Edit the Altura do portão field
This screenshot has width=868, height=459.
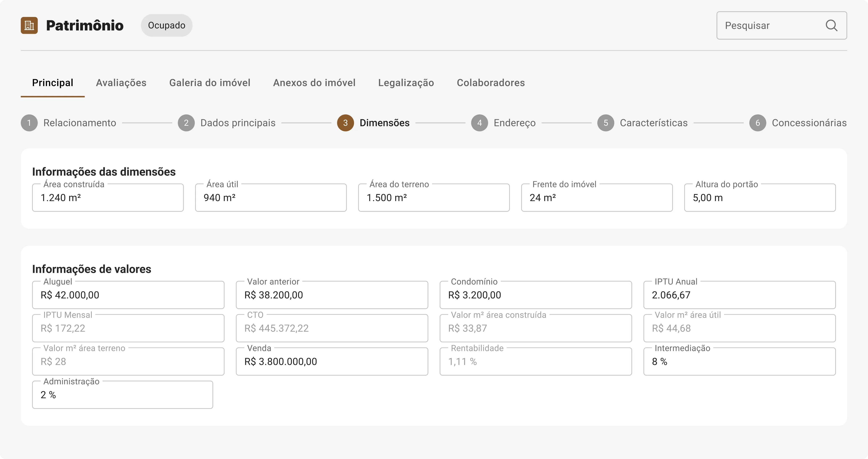[x=760, y=198]
